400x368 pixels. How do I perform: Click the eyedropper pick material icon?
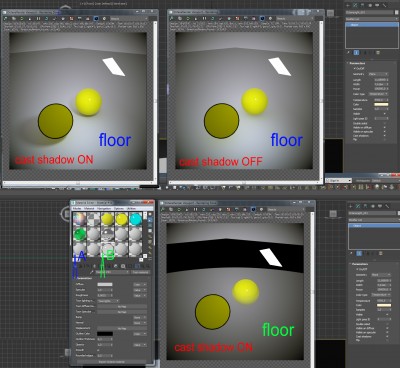(92, 272)
